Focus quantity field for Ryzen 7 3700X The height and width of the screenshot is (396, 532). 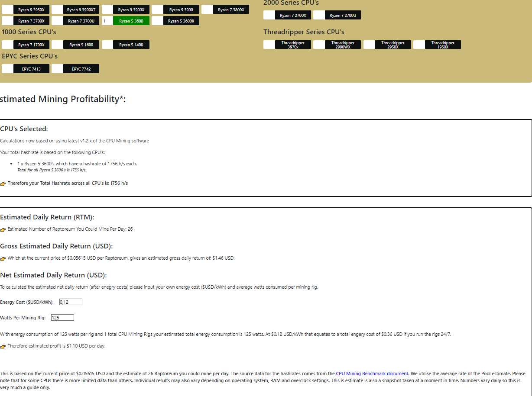(x=7, y=21)
